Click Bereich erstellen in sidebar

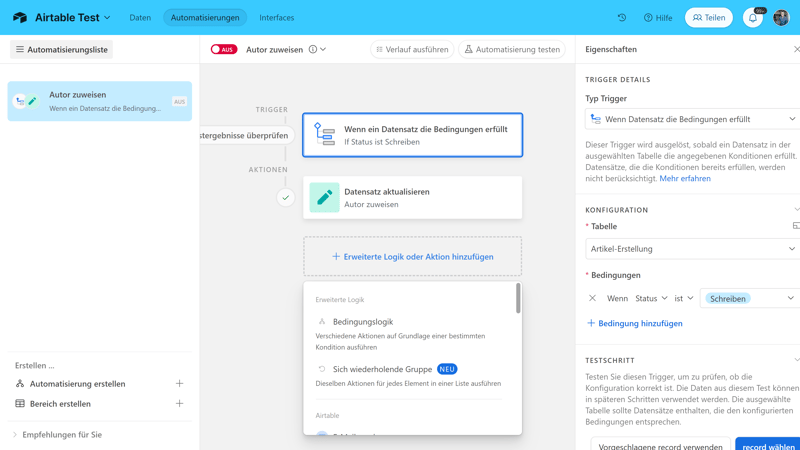pos(60,404)
